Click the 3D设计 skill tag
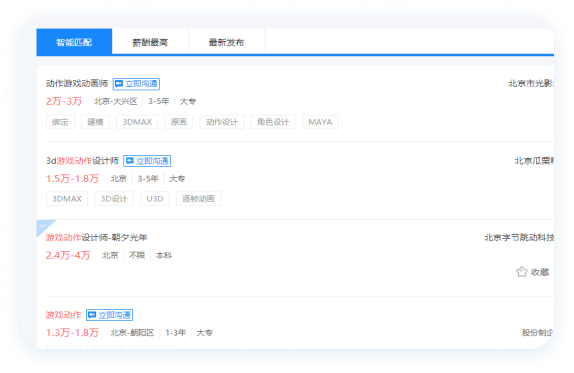This screenshot has height=373, width=574. coord(114,199)
